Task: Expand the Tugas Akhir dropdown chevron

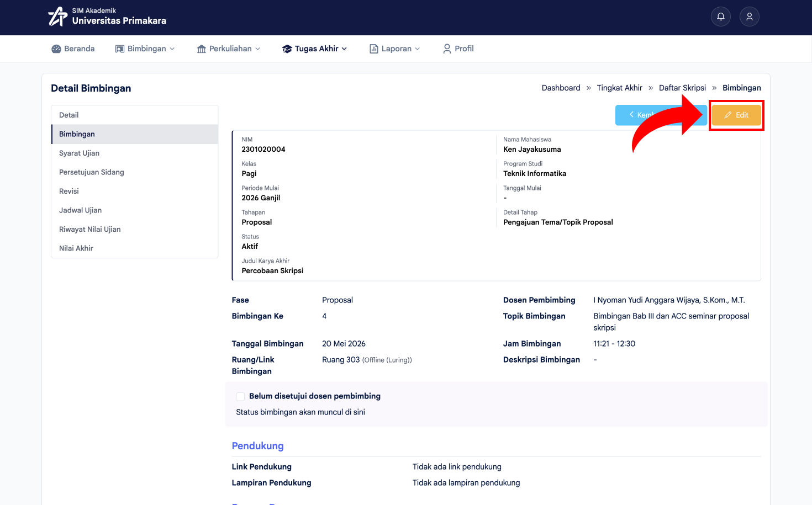Action: pyautogui.click(x=344, y=49)
